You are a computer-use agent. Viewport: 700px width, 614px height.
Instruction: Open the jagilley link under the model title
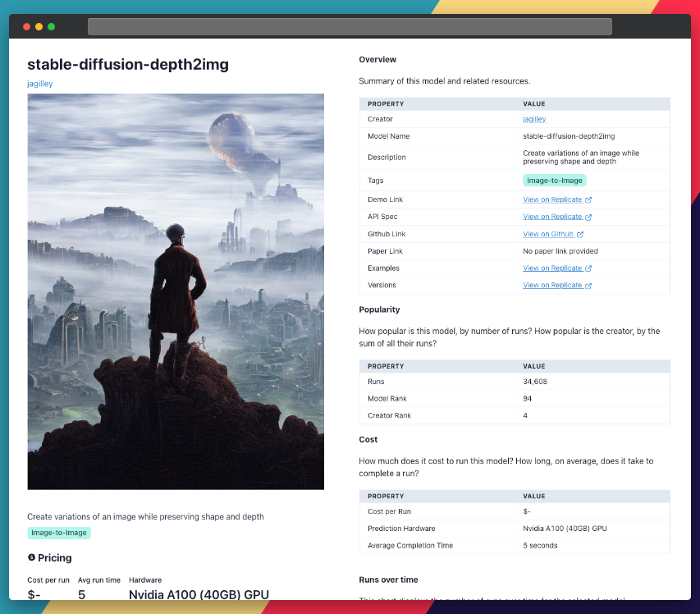pyautogui.click(x=39, y=84)
